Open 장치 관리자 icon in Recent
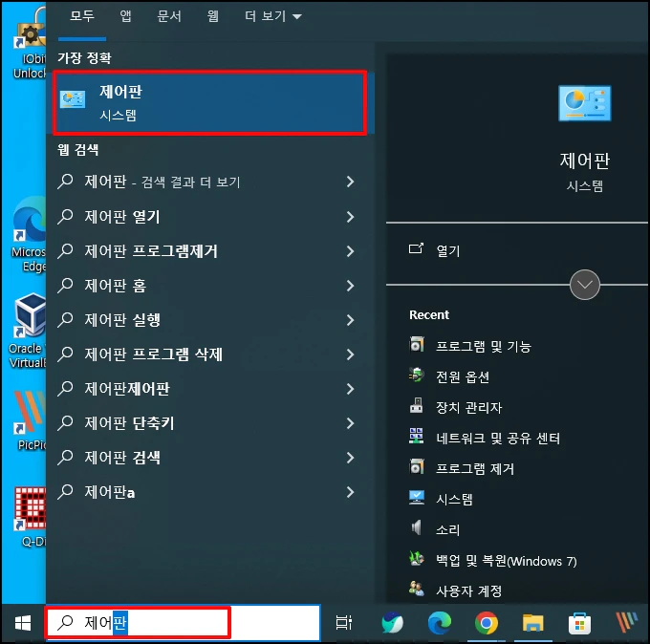Image resolution: width=650 pixels, height=644 pixels. pyautogui.click(x=417, y=406)
